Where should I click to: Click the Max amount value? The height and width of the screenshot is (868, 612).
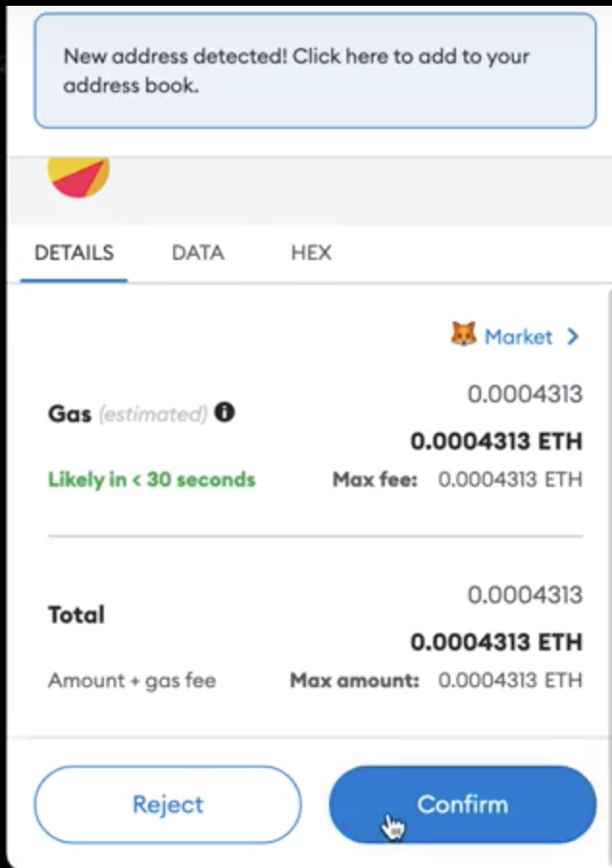(510, 680)
